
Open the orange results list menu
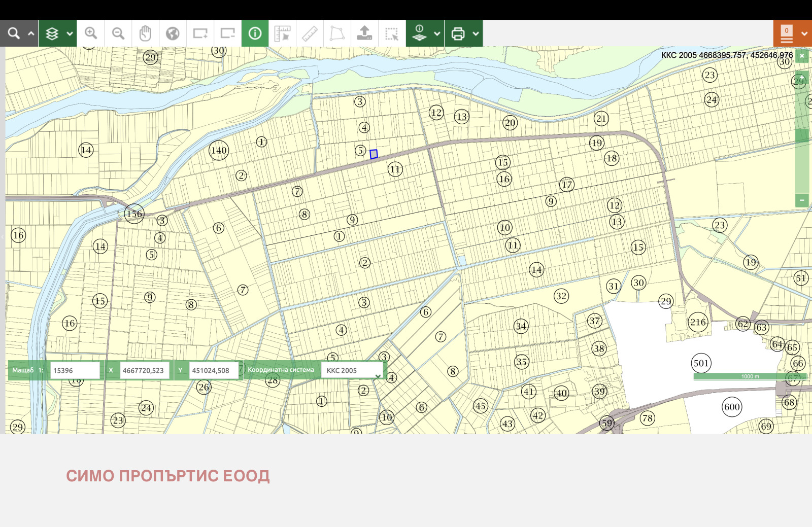787,33
